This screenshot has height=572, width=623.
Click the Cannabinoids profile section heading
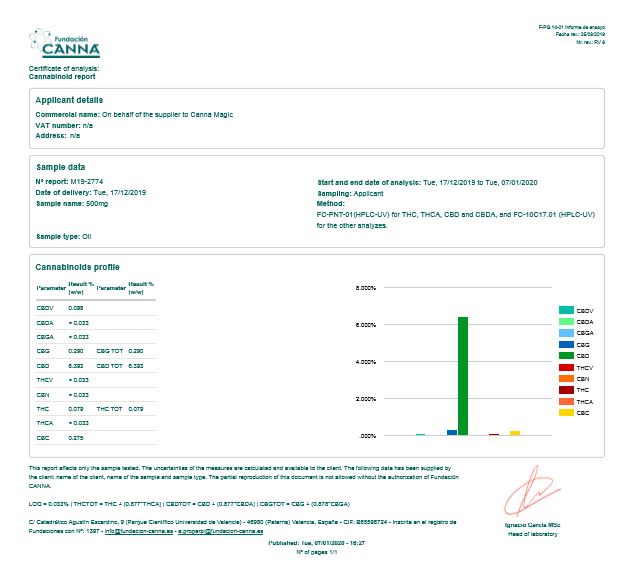pyautogui.click(x=77, y=268)
